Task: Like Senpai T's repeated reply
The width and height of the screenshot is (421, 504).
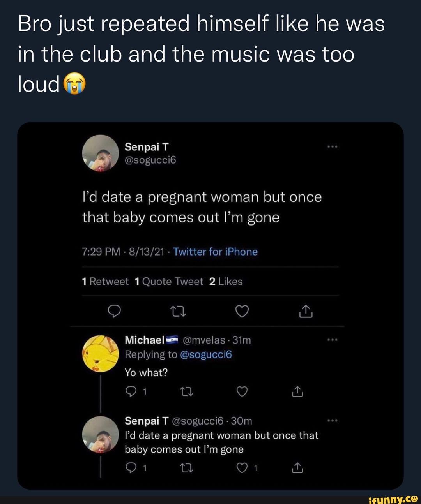Action: [x=242, y=468]
